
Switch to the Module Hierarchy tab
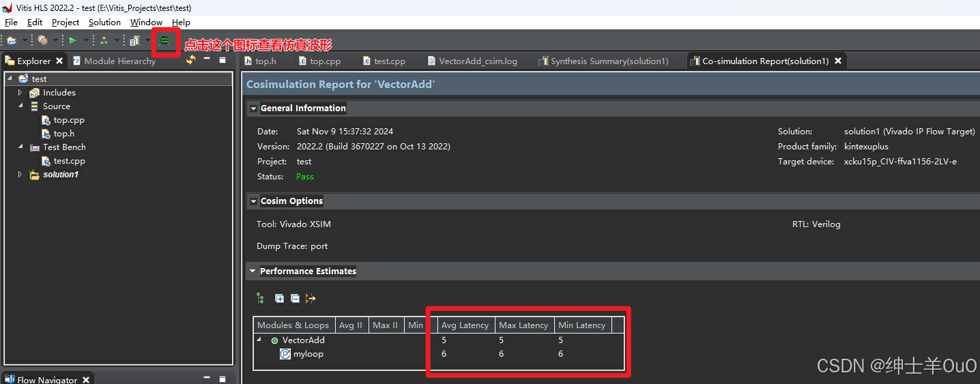pos(114,61)
